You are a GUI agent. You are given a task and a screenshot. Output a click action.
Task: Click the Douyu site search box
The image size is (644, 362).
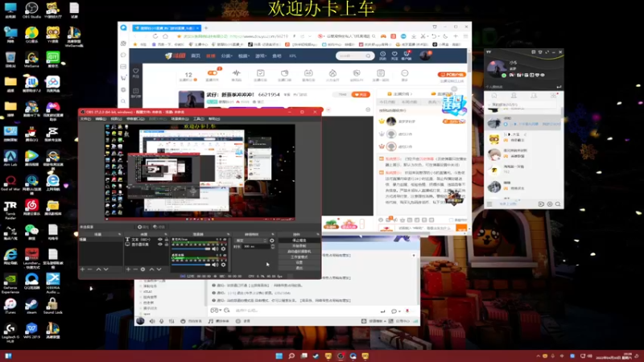pos(355,56)
